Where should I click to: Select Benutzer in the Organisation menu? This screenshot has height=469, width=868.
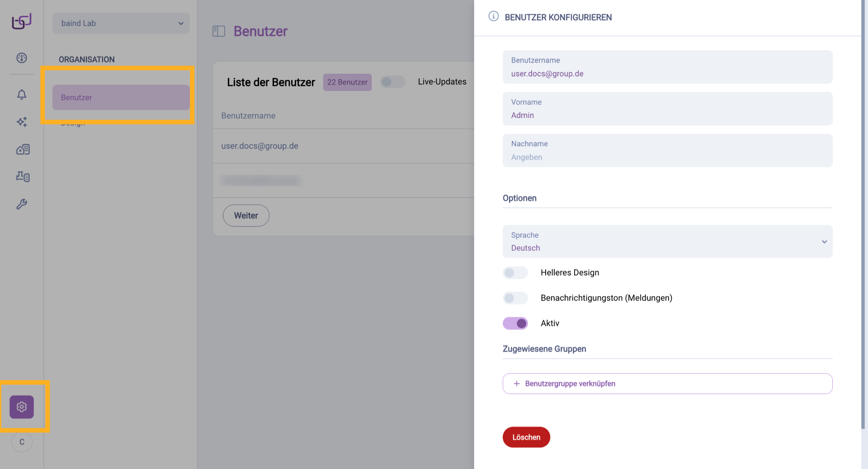pos(121,97)
